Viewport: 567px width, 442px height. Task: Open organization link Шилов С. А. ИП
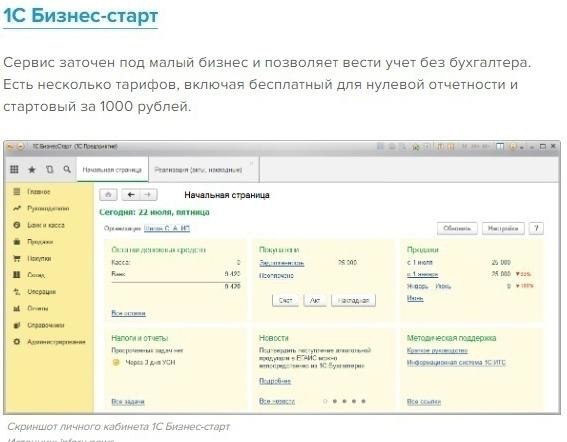[167, 228]
